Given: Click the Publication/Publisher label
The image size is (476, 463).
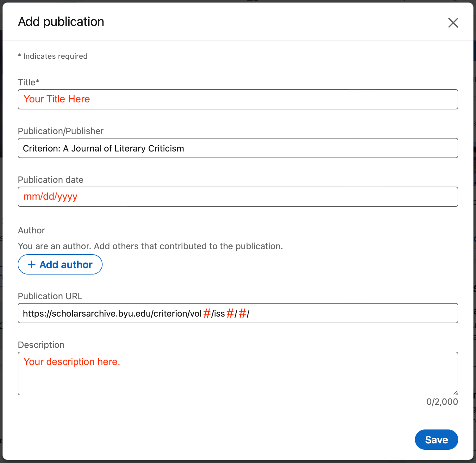Looking at the screenshot, I should pos(61,131).
